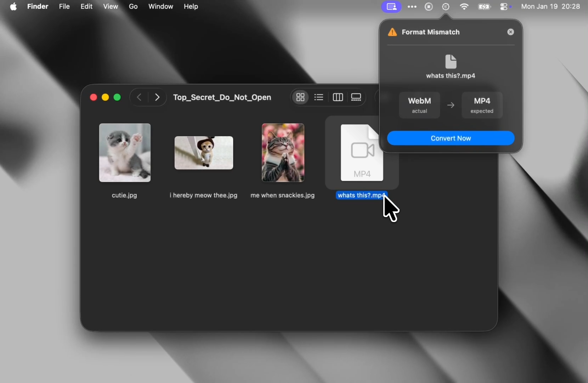This screenshot has height=383, width=588.
Task: Open the battery status menu
Action: (x=484, y=7)
